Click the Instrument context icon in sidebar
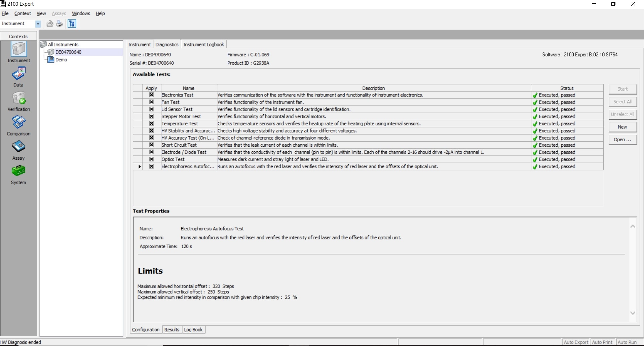The image size is (644, 346). pyautogui.click(x=19, y=50)
